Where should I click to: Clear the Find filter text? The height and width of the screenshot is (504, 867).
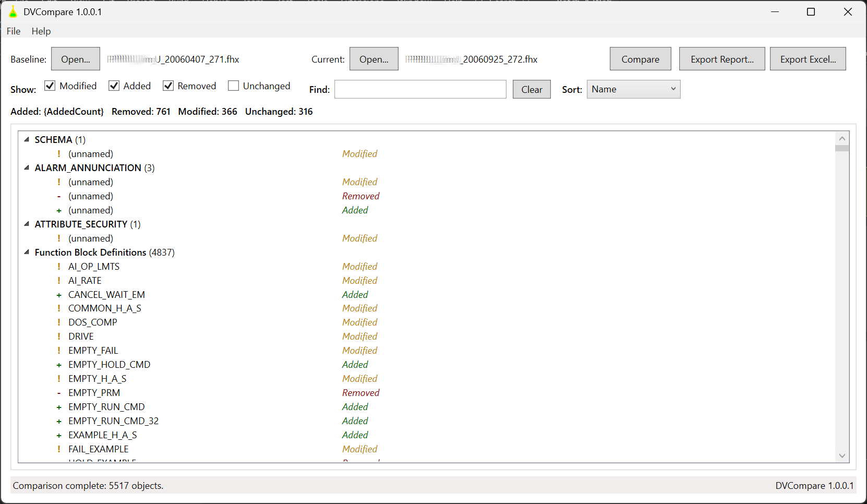(x=532, y=89)
